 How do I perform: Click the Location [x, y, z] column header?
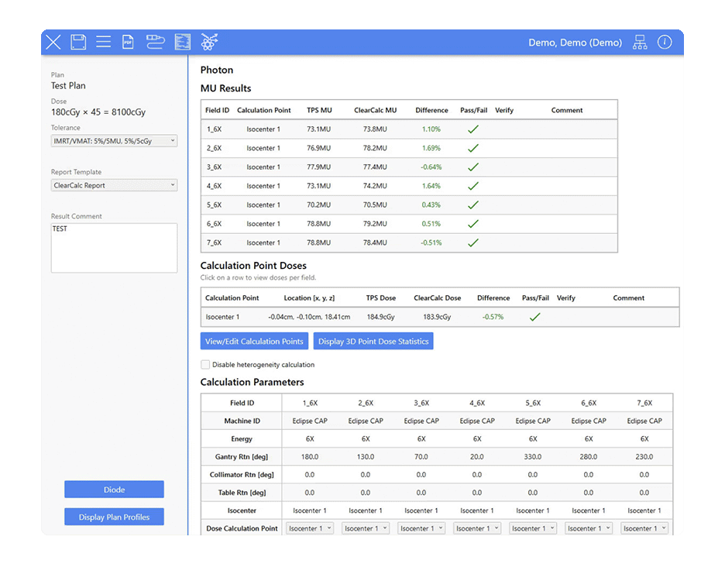309,298
